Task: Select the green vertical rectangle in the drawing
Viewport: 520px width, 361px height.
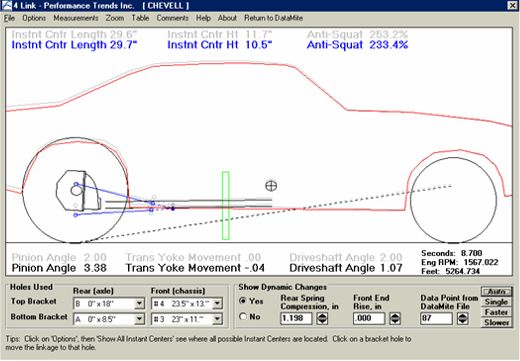Action: [226, 206]
